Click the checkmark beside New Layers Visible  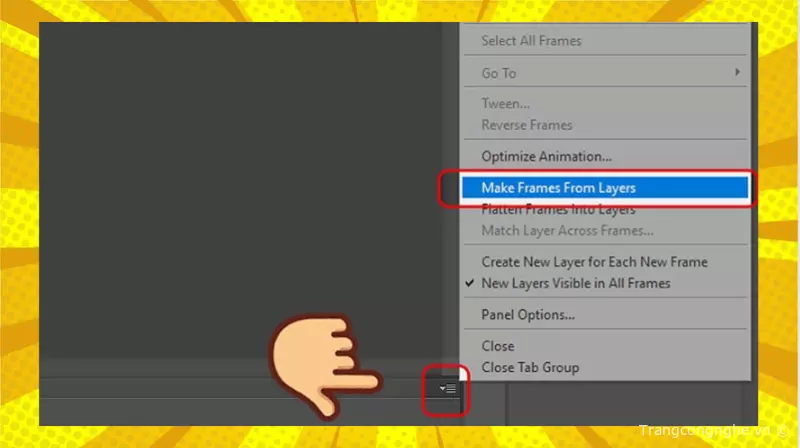pyautogui.click(x=470, y=284)
